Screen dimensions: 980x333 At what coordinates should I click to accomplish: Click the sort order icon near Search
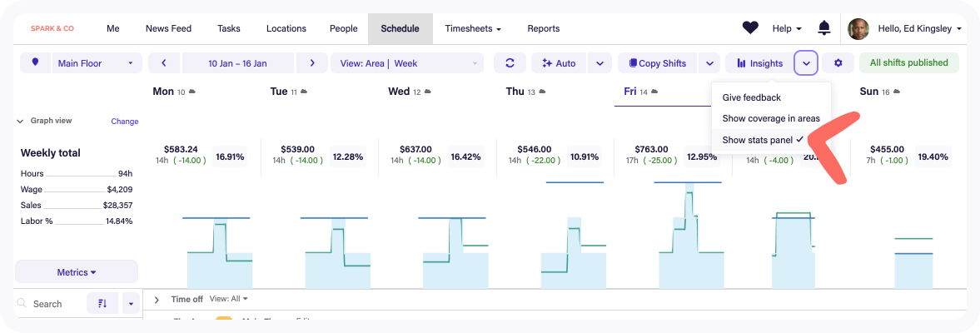pyautogui.click(x=102, y=304)
